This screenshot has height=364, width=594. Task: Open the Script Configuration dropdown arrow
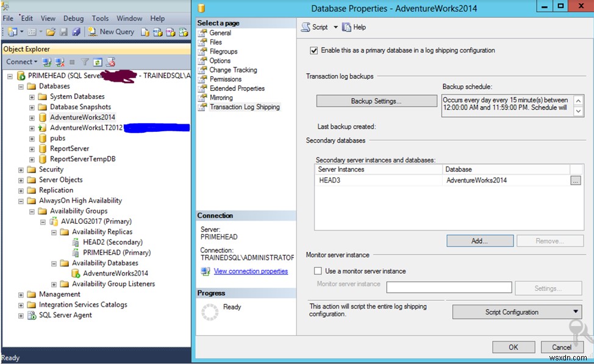click(575, 312)
